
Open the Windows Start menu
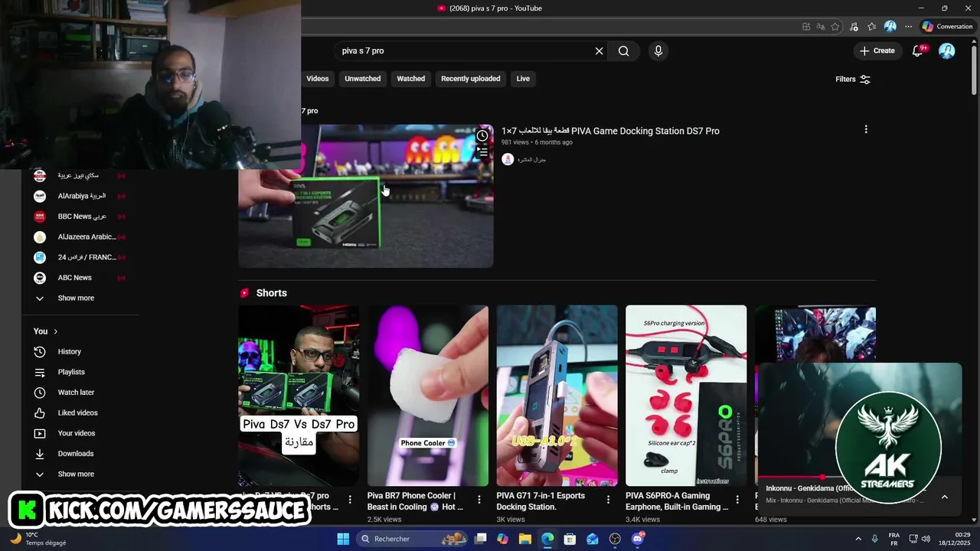click(x=343, y=539)
